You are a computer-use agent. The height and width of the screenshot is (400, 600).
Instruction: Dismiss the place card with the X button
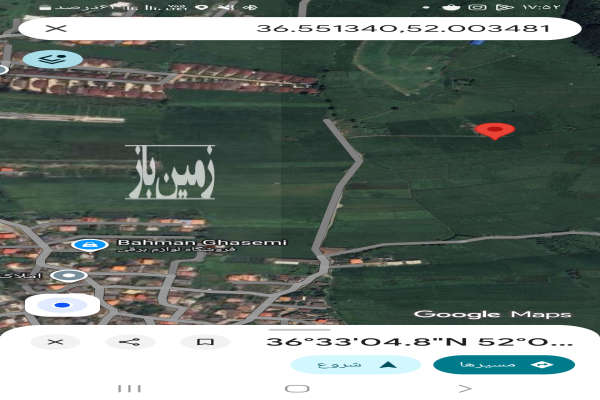pyautogui.click(x=55, y=341)
